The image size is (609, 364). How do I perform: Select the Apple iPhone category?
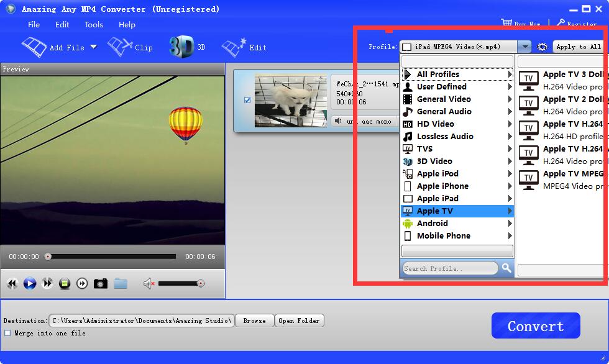tap(457, 186)
